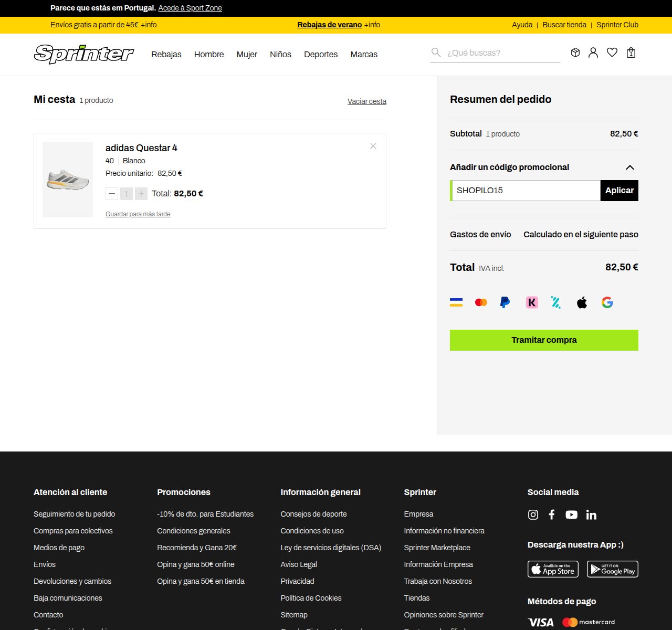Viewport: 672px width, 630px height.
Task: Open Sprinter LinkedIn page
Action: click(x=591, y=515)
